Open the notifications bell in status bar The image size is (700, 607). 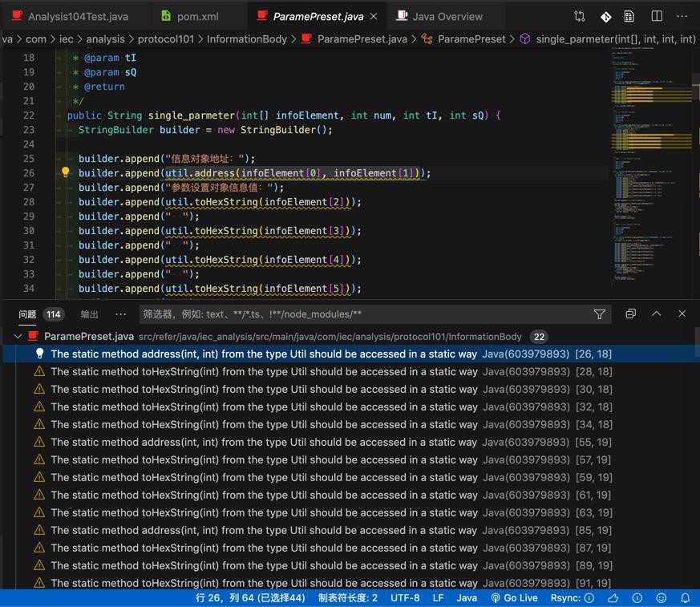click(686, 597)
